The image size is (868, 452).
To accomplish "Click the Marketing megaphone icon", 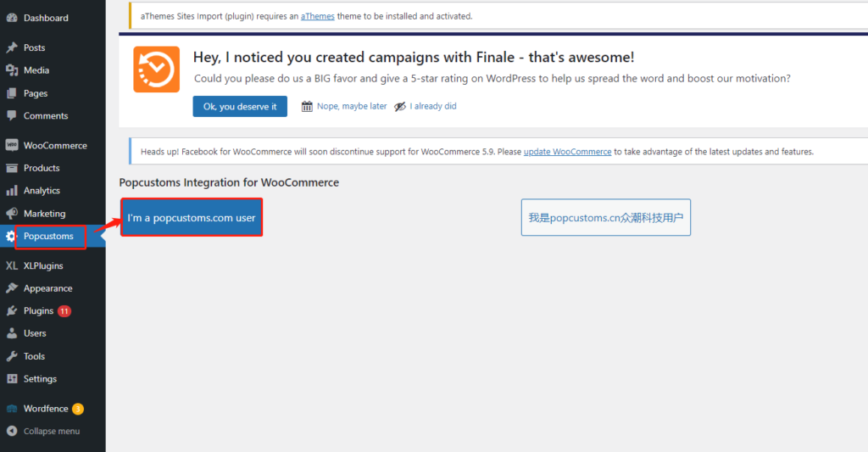I will [12, 213].
